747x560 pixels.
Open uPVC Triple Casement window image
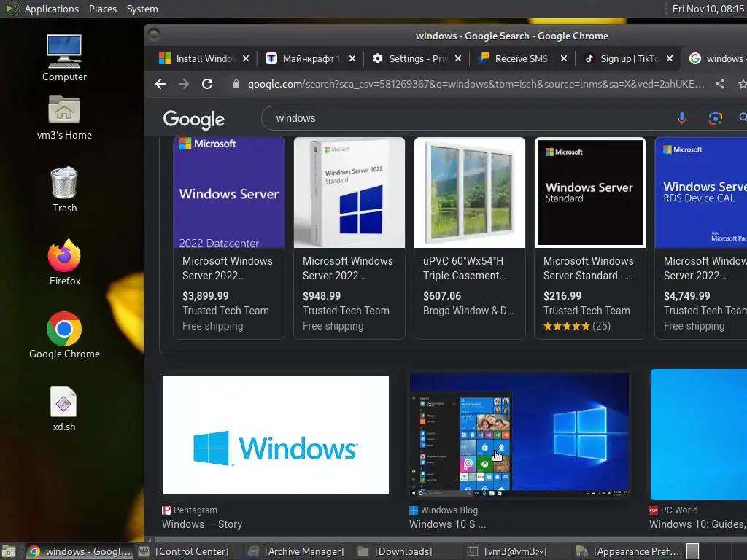[x=470, y=192]
